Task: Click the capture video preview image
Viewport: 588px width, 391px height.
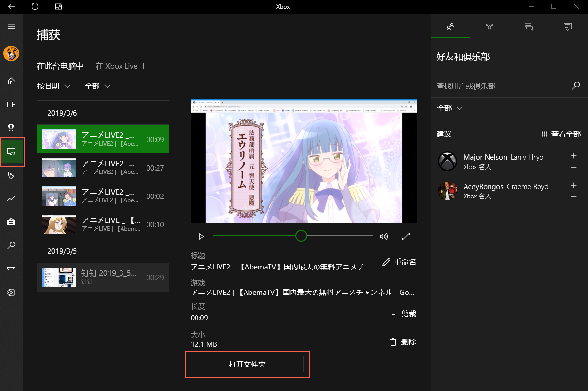Action: (304, 161)
